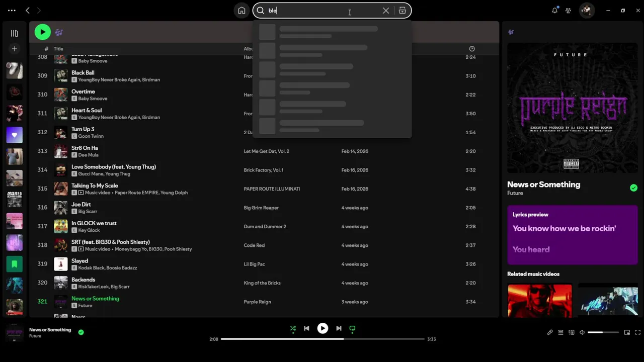This screenshot has height=362, width=644.
Task: Select the track 'Black Ball'
Action: [x=83, y=73]
